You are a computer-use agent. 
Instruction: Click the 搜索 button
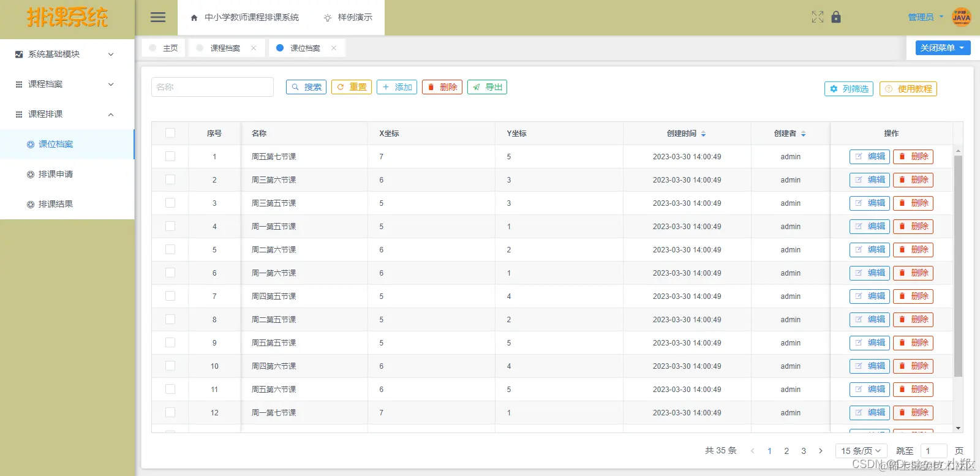coord(306,87)
